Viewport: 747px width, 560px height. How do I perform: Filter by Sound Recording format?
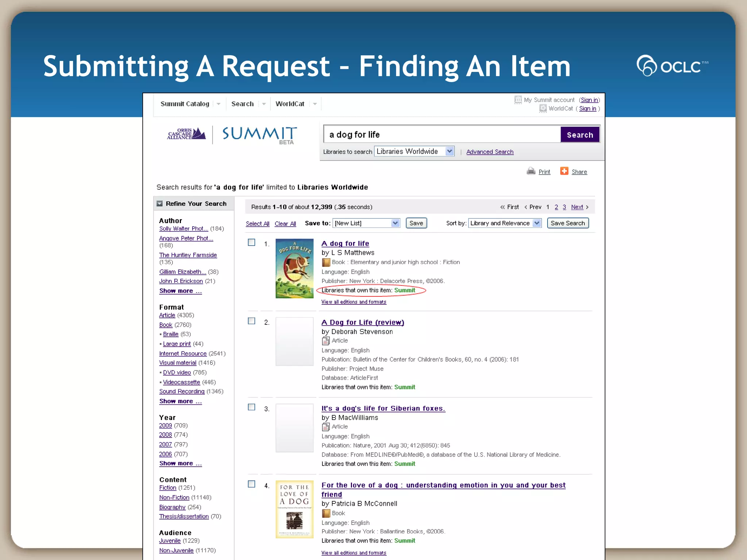click(182, 391)
